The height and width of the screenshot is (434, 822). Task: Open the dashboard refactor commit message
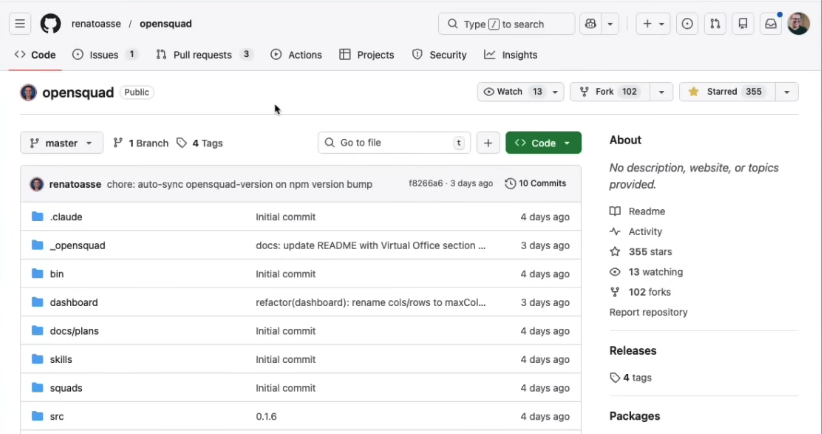coord(371,302)
